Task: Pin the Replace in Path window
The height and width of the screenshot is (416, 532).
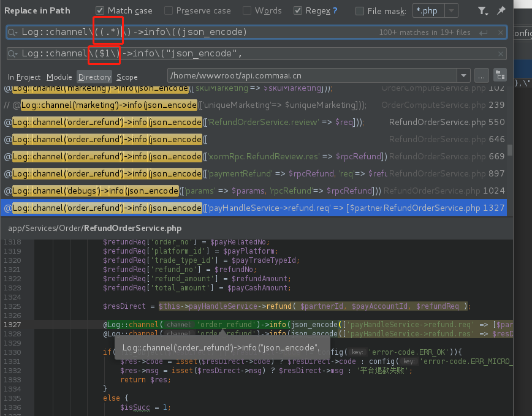Action: tap(501, 10)
